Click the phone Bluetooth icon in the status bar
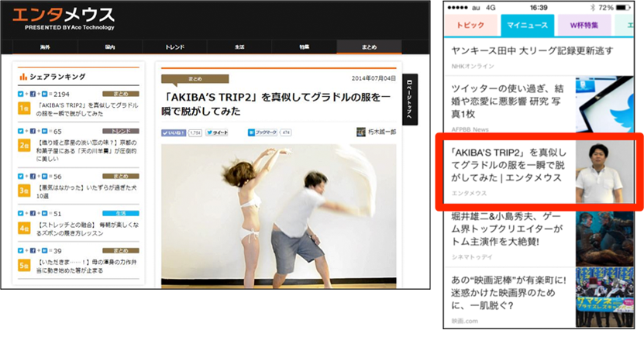Image resolution: width=644 pixels, height=344 pixels. click(592, 8)
